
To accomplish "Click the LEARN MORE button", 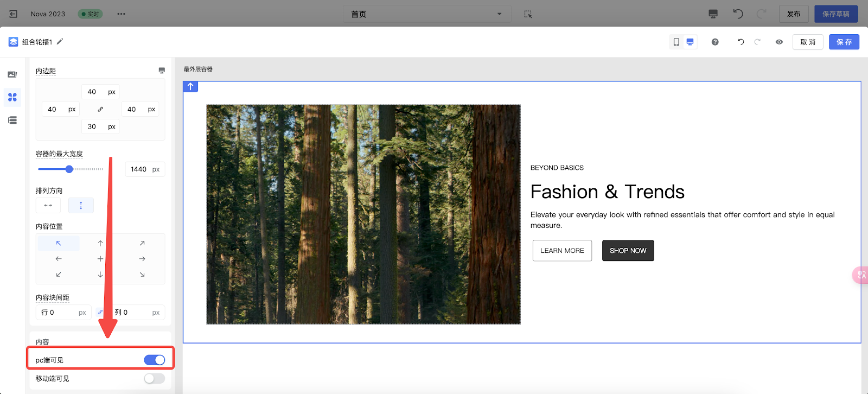I will click(x=562, y=251).
